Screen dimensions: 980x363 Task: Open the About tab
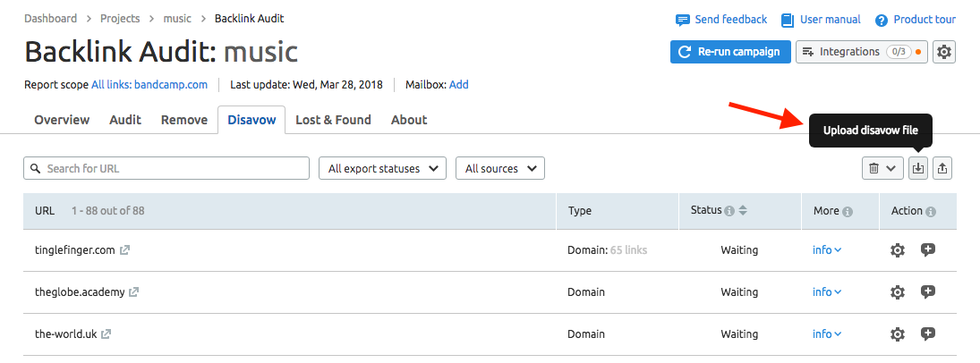tap(409, 120)
